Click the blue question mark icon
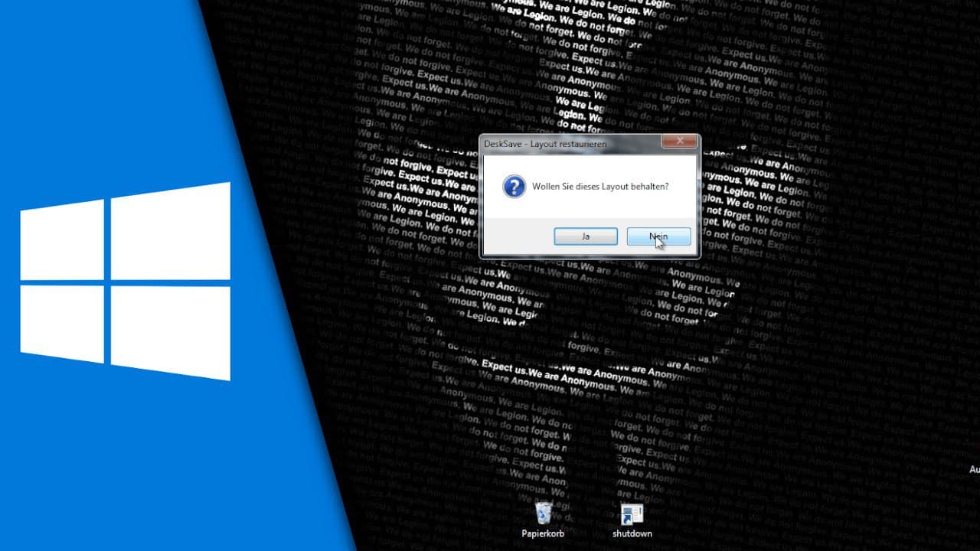The height and width of the screenshot is (551, 980). 514,186
